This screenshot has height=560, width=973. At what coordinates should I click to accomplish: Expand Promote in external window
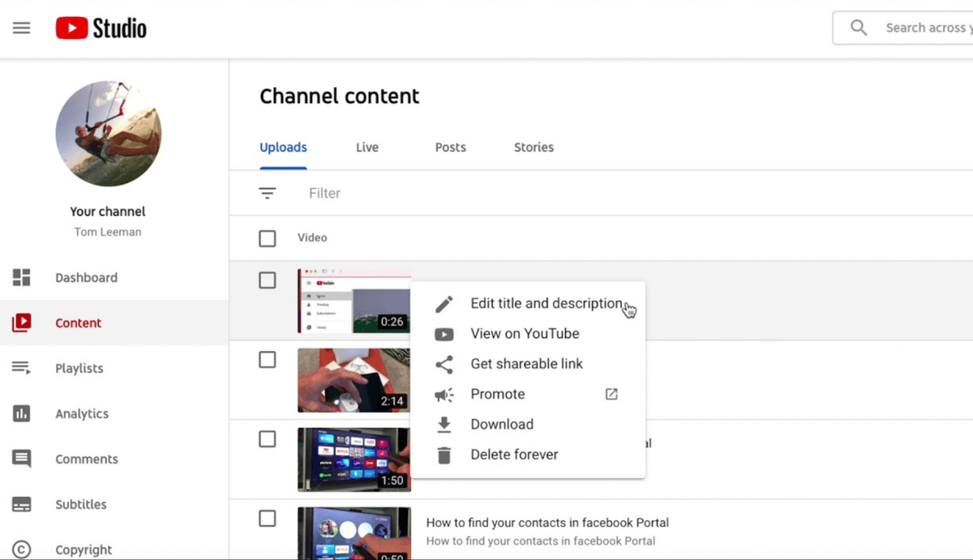tap(611, 394)
